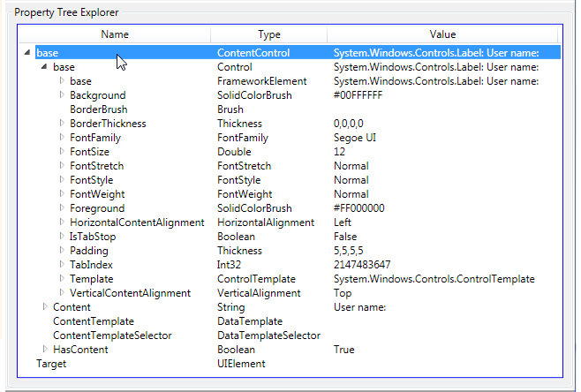Click the Value column header

tap(442, 34)
